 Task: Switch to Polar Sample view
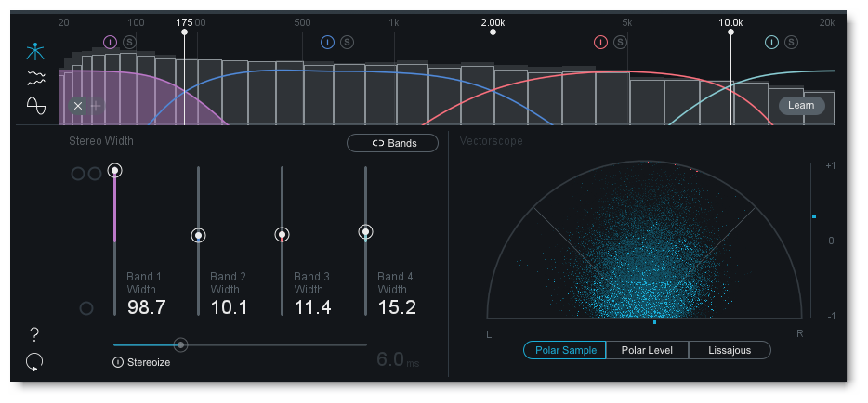(565, 350)
